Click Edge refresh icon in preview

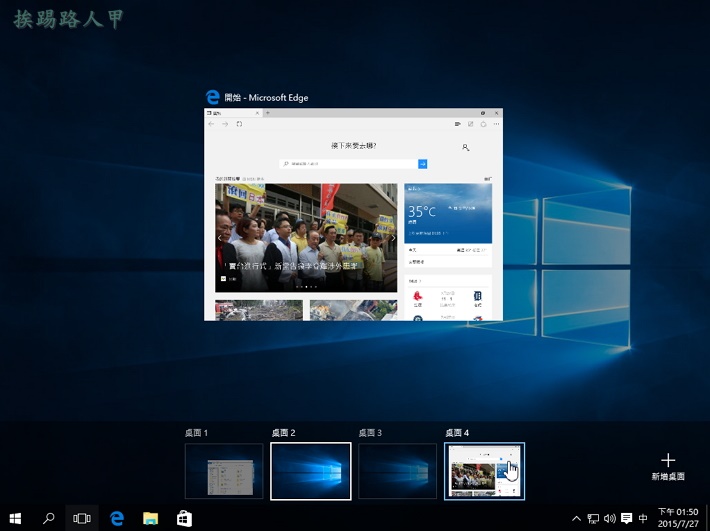pyautogui.click(x=239, y=124)
